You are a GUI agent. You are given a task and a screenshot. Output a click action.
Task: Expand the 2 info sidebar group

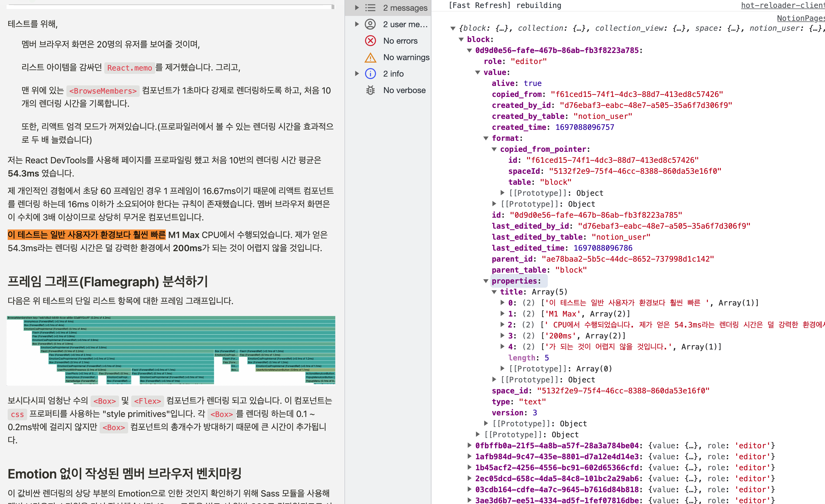[357, 74]
